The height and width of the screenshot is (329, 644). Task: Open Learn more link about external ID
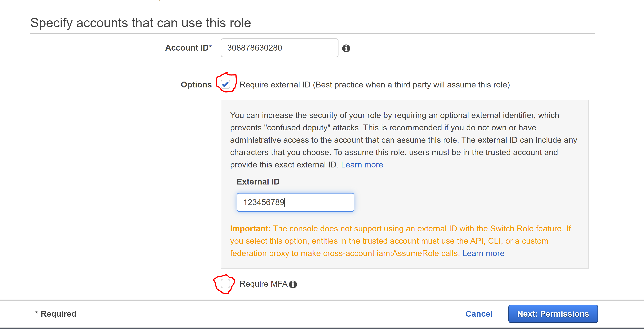(362, 165)
